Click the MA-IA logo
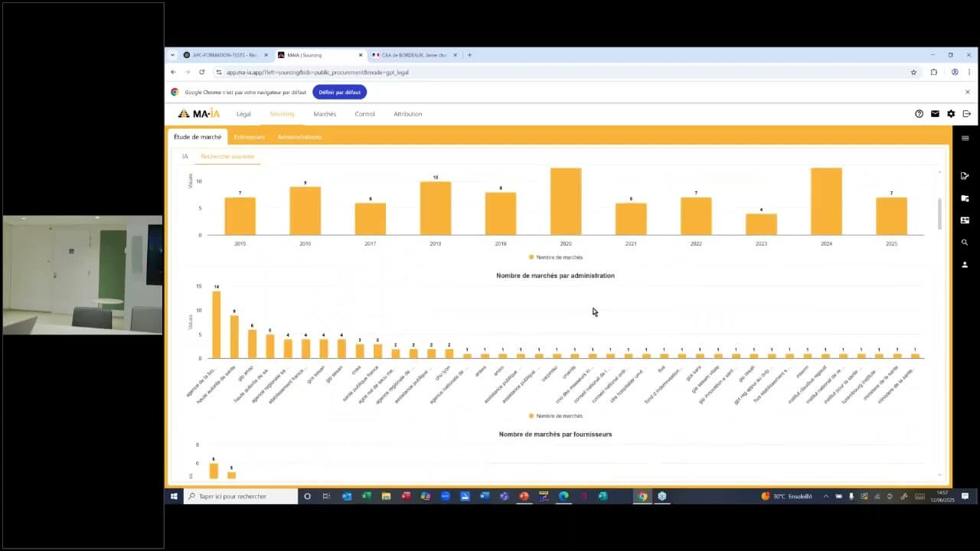This screenshot has height=551, width=980. (199, 114)
